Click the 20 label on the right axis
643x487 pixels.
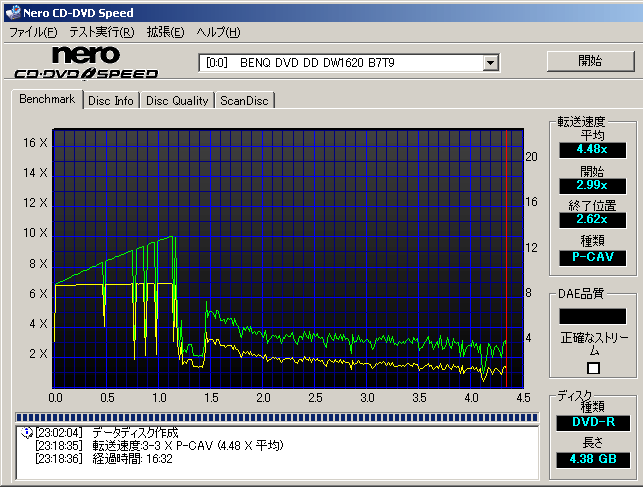(x=531, y=157)
